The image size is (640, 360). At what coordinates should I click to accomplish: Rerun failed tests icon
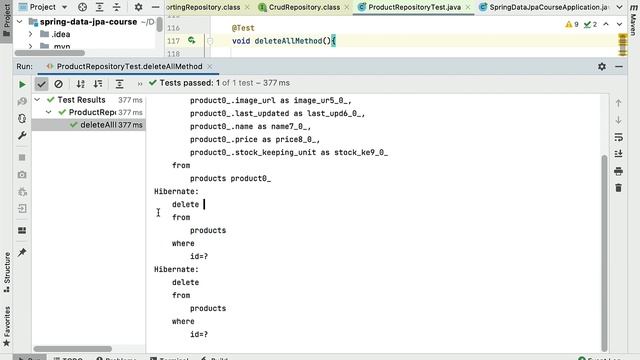22,101
